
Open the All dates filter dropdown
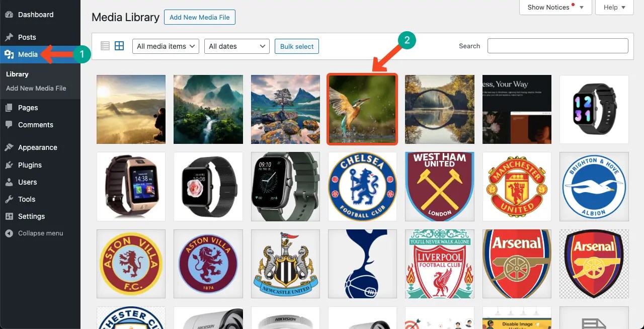[x=236, y=46]
